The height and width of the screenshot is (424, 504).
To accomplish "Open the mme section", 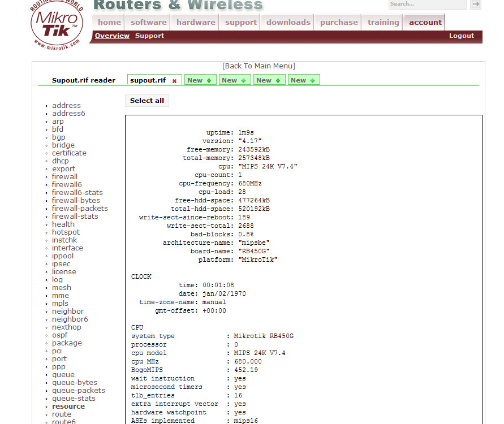I will (x=61, y=296).
